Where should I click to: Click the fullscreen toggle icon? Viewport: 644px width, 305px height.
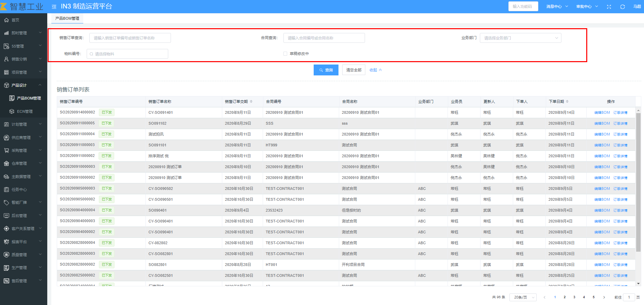pyautogui.click(x=609, y=7)
